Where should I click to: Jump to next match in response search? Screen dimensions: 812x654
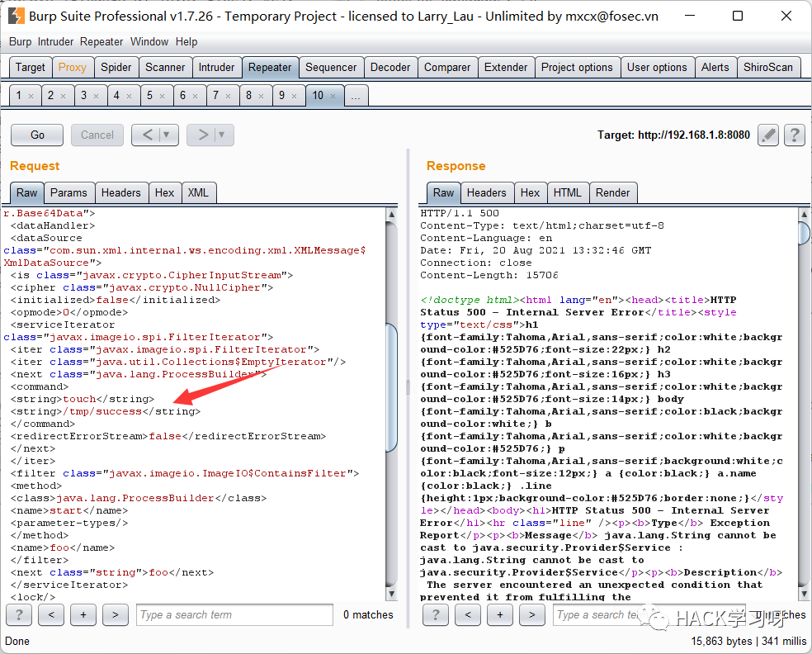pyautogui.click(x=532, y=614)
